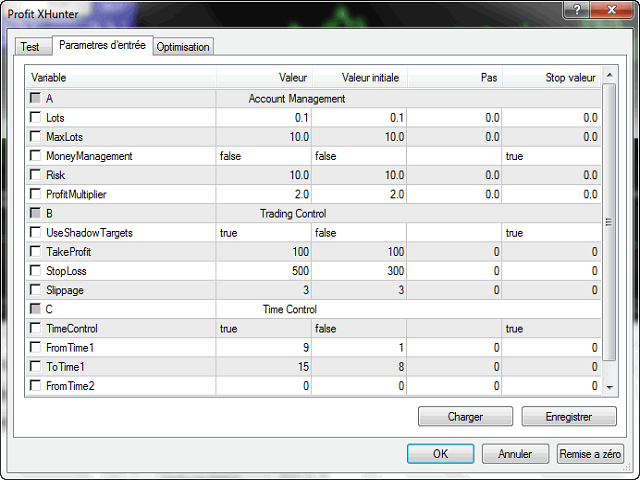640x480 pixels.
Task: Check the FromTime1 checkbox
Action: [x=36, y=347]
